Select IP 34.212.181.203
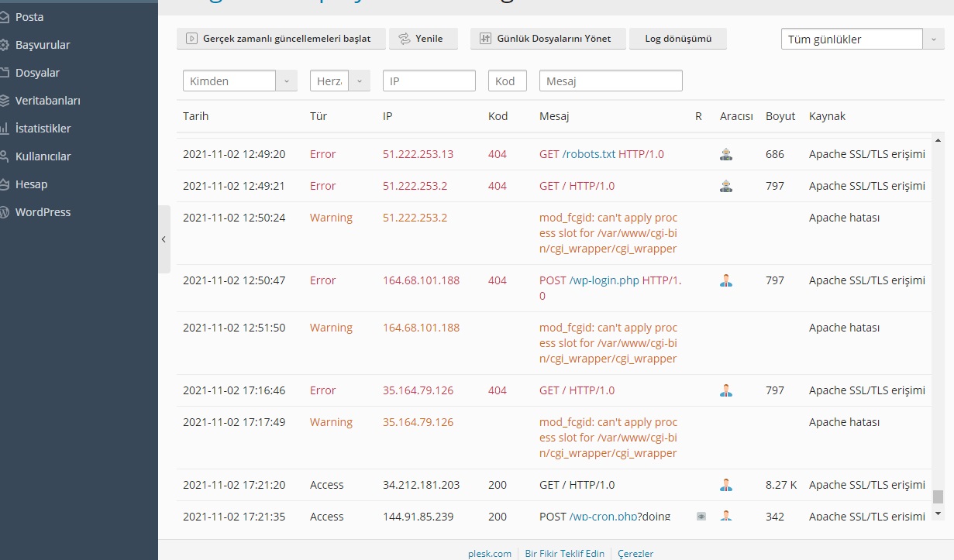954x560 pixels. (x=421, y=485)
